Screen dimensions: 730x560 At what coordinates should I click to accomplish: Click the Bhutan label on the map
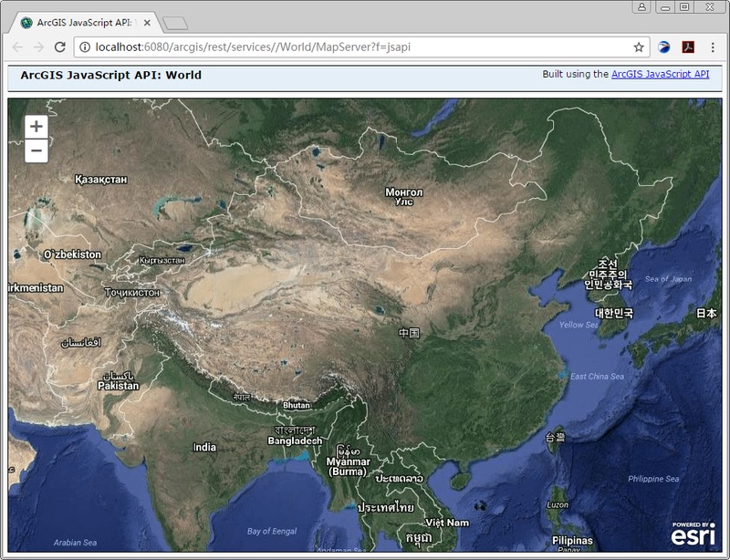pos(297,405)
